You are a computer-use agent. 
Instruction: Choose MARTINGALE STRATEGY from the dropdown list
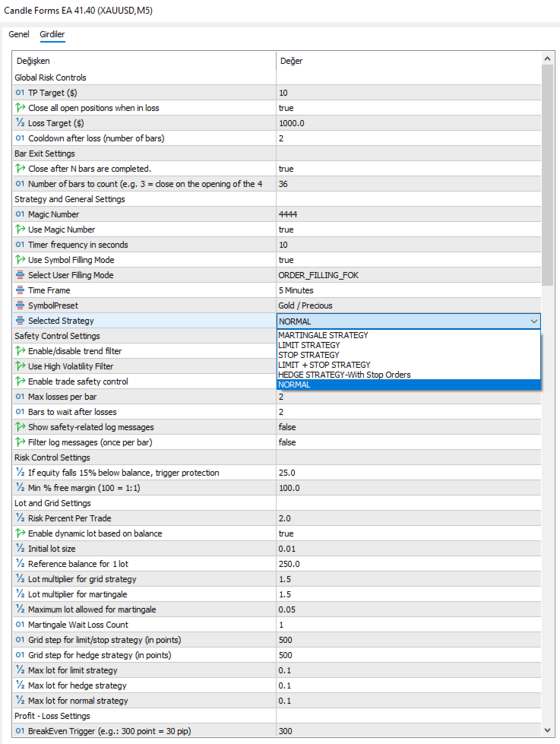tap(323, 335)
